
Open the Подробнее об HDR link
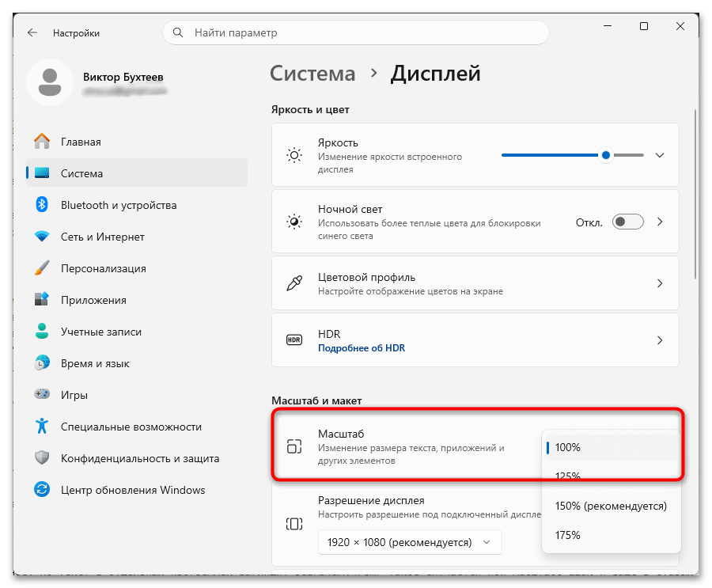362,348
